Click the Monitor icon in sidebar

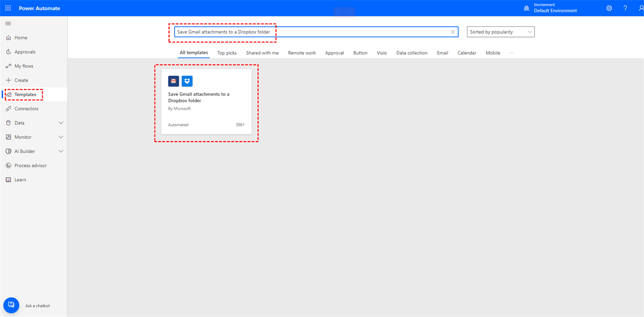8,137
